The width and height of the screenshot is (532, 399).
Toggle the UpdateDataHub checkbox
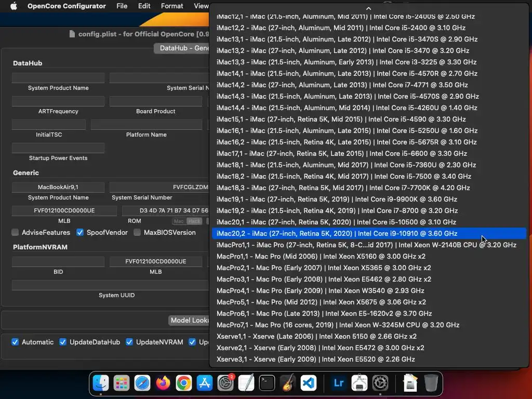[63, 342]
